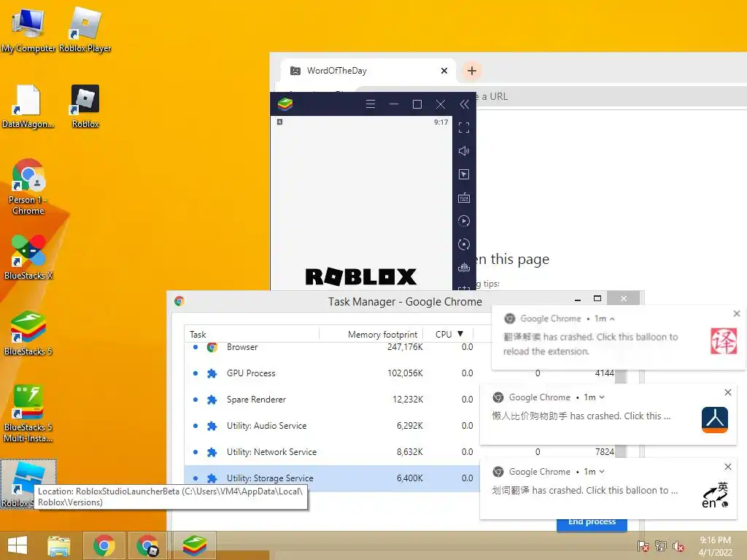Select the Utility: Audio Service row
The width and height of the screenshot is (747, 560).
tap(331, 426)
